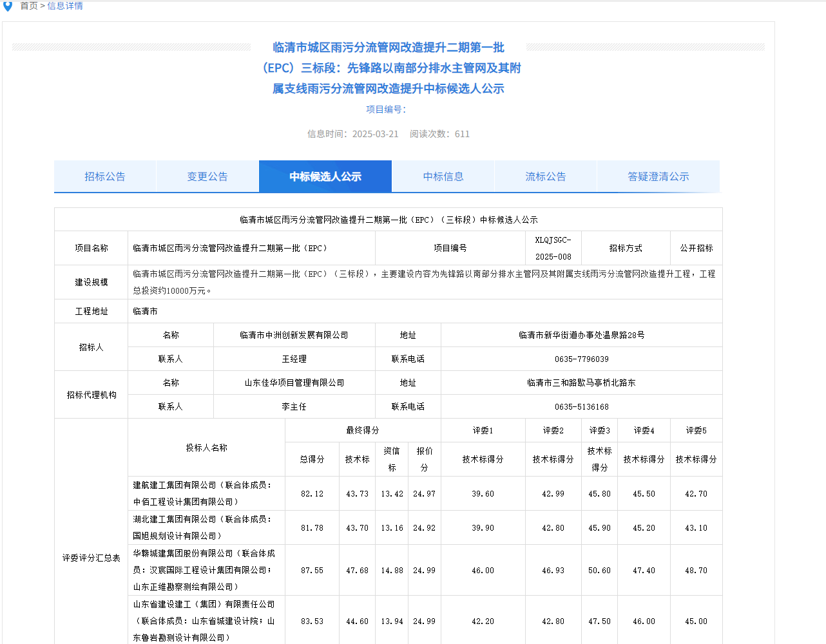The height and width of the screenshot is (644, 826).
Task: Click bidder 山东省建设建工（集团）有限责任公司 name
Action: click(207, 621)
